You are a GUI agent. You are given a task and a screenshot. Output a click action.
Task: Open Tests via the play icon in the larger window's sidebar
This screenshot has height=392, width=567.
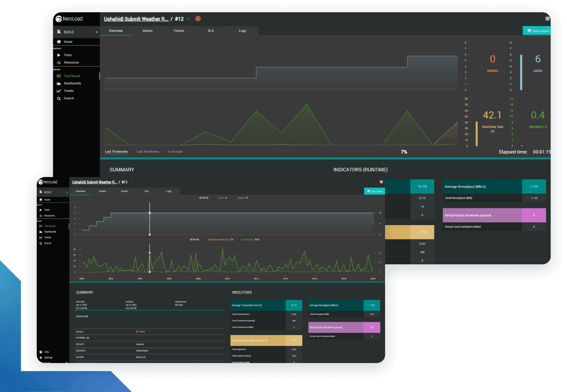coord(59,55)
